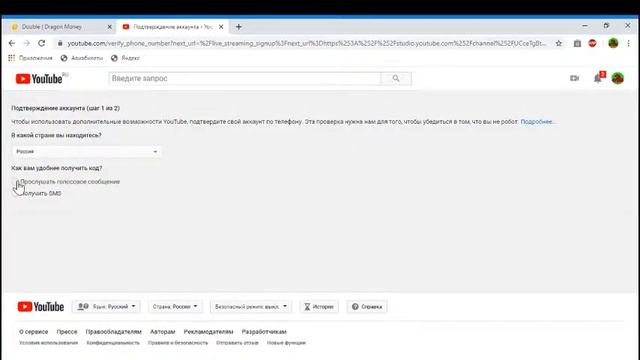Go back with the browser back arrow
Image resolution: width=640 pixels, height=360 pixels.
click(x=12, y=43)
